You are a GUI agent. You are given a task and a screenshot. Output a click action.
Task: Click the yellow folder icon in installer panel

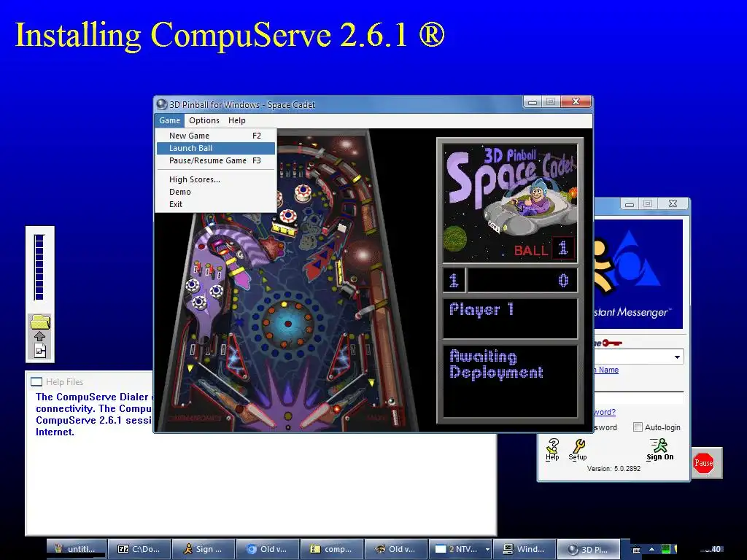(x=40, y=322)
